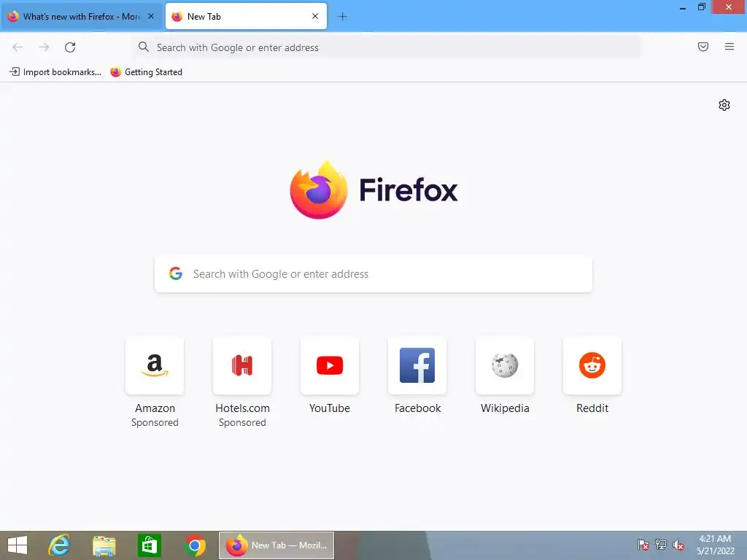Open the Reddit shortcut tile
747x560 pixels.
tap(592, 366)
